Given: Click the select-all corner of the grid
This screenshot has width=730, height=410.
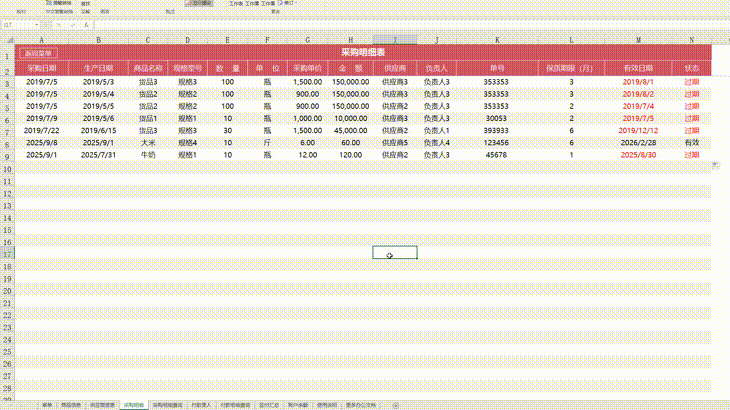Looking at the screenshot, I should [x=9, y=40].
